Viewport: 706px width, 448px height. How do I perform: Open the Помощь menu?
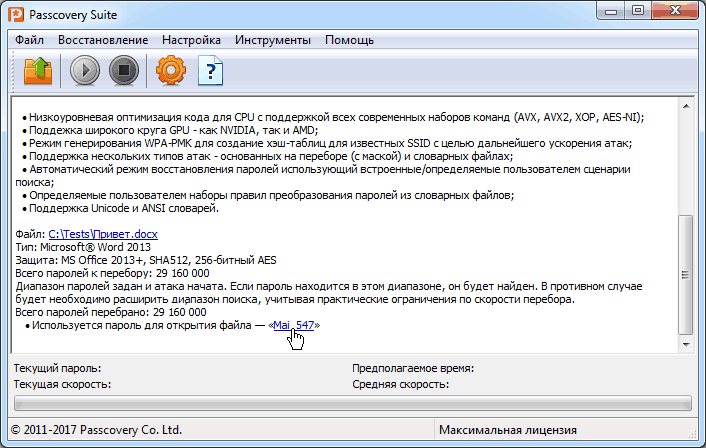[x=349, y=40]
